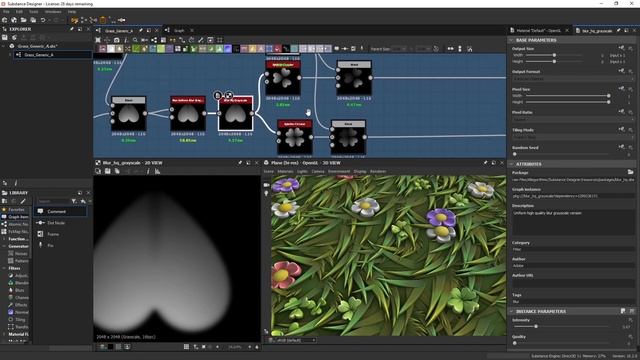Click the histogram icon in 2D view toolbar
640x360 pixels.
coord(158,171)
